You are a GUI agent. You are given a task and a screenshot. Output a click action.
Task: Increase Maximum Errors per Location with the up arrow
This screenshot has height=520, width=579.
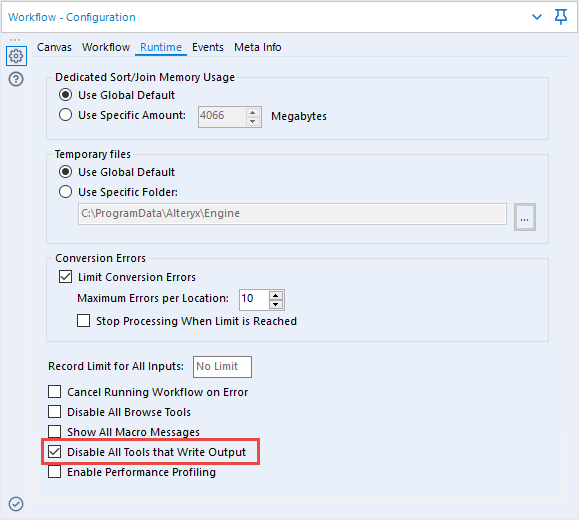point(275,295)
